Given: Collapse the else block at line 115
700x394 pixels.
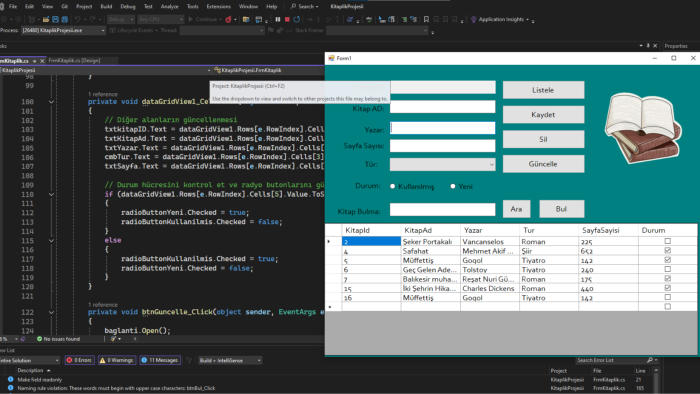Looking at the screenshot, I should pos(51,241).
